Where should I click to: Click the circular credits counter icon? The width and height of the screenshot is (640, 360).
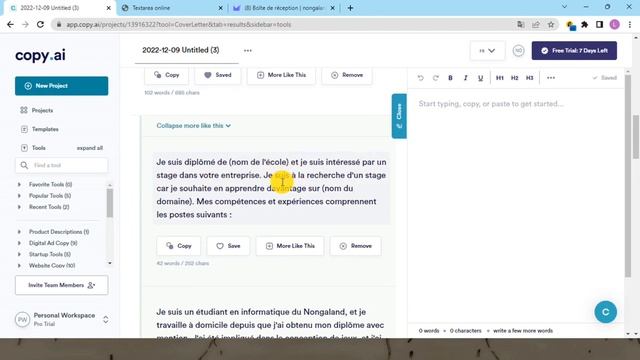coord(518,51)
